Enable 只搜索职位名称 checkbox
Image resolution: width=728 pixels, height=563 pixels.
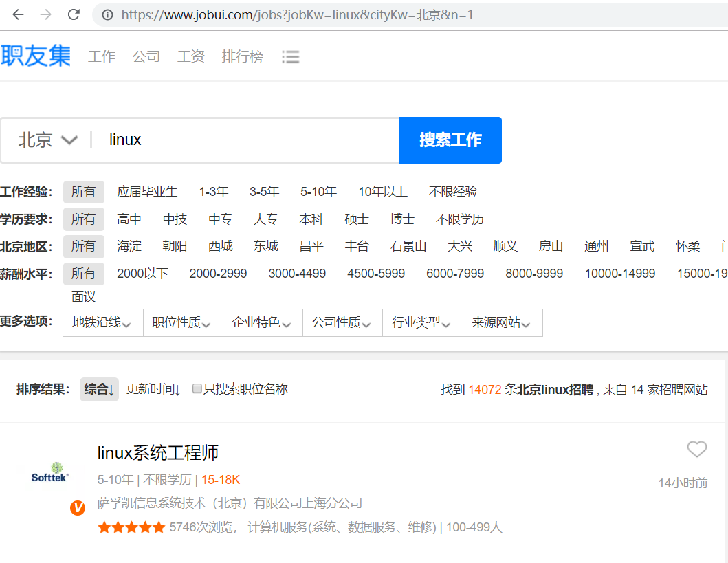197,388
